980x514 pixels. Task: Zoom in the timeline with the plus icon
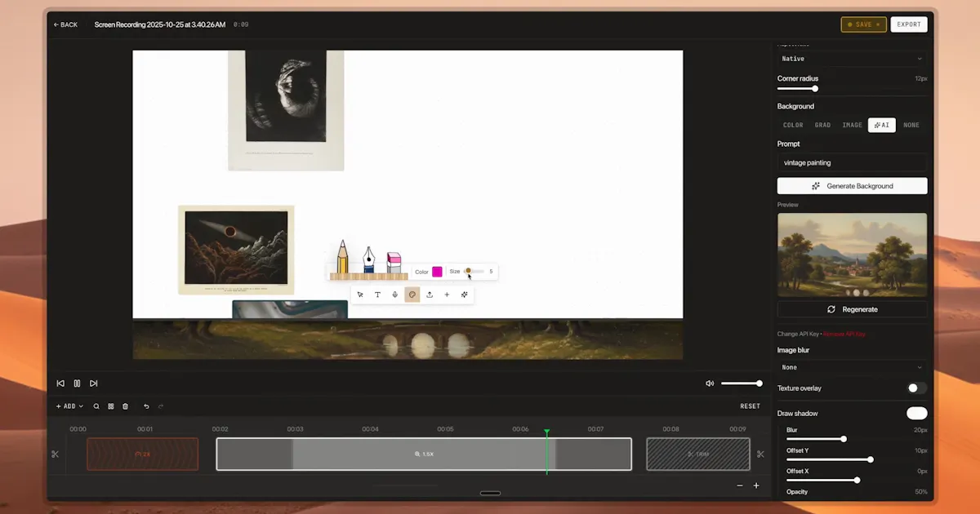click(x=756, y=485)
